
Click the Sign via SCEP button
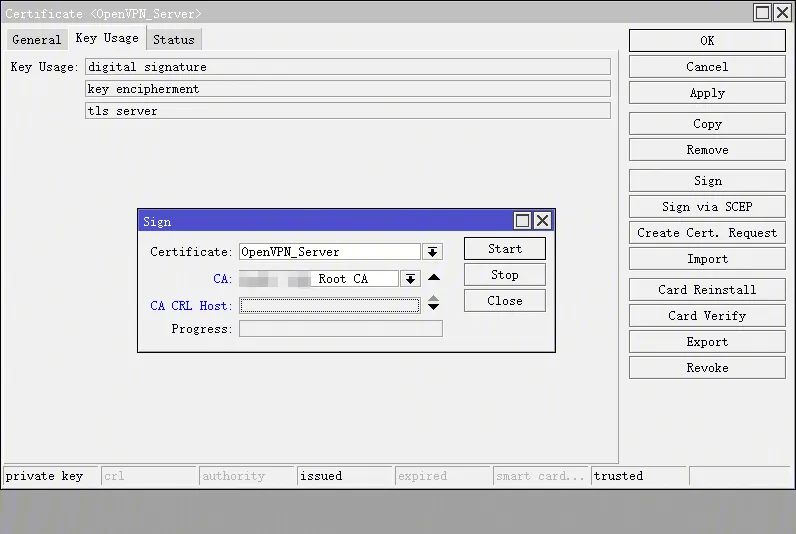coord(707,207)
